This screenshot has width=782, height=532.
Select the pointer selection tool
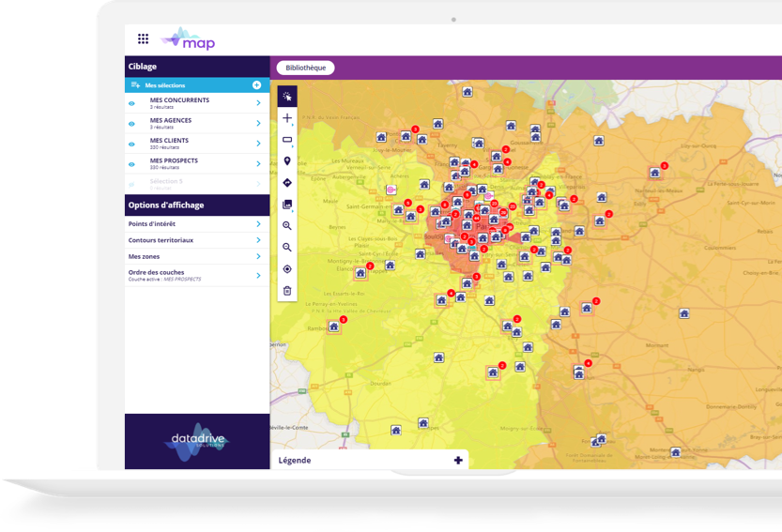(x=287, y=96)
